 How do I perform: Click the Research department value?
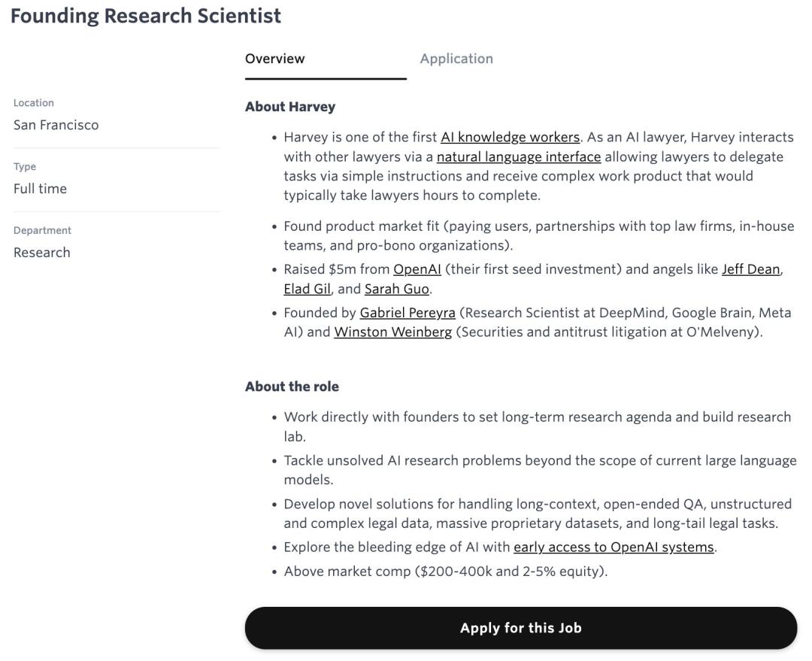[x=41, y=253]
